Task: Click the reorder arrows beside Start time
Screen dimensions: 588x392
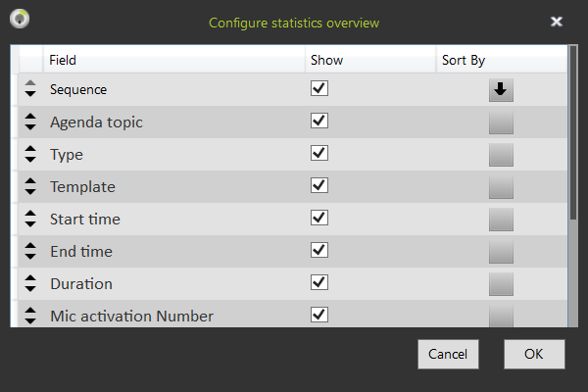Action: 30,219
